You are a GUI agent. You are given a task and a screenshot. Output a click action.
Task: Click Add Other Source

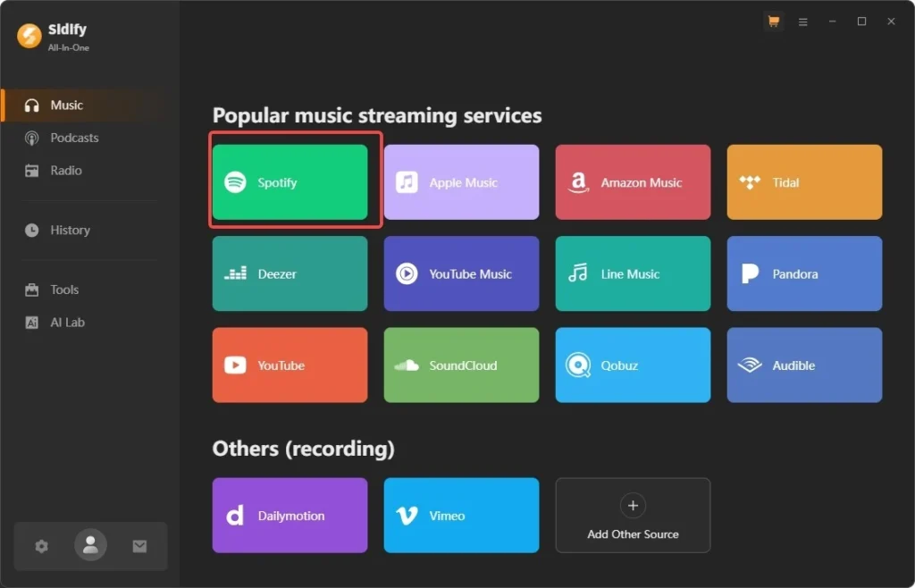(633, 515)
